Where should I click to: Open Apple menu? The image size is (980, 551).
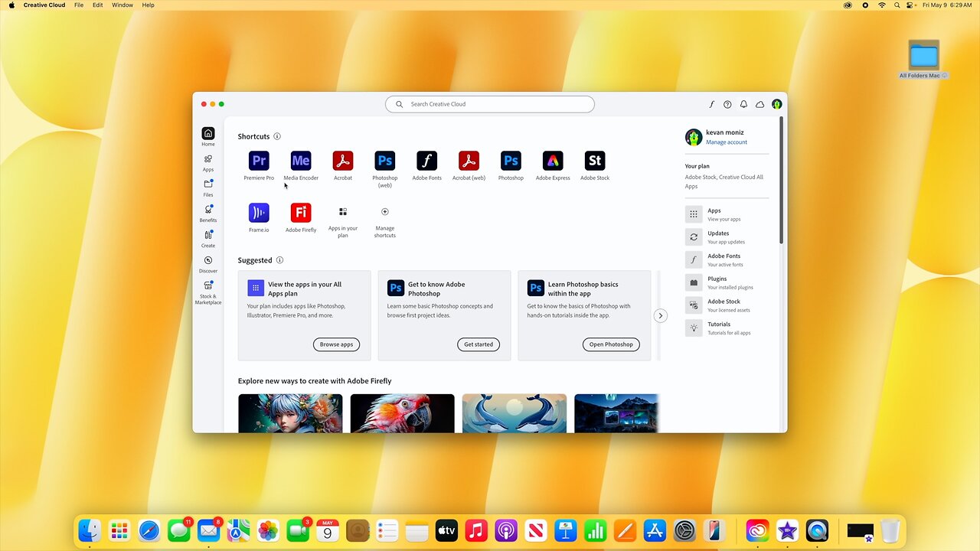(11, 5)
